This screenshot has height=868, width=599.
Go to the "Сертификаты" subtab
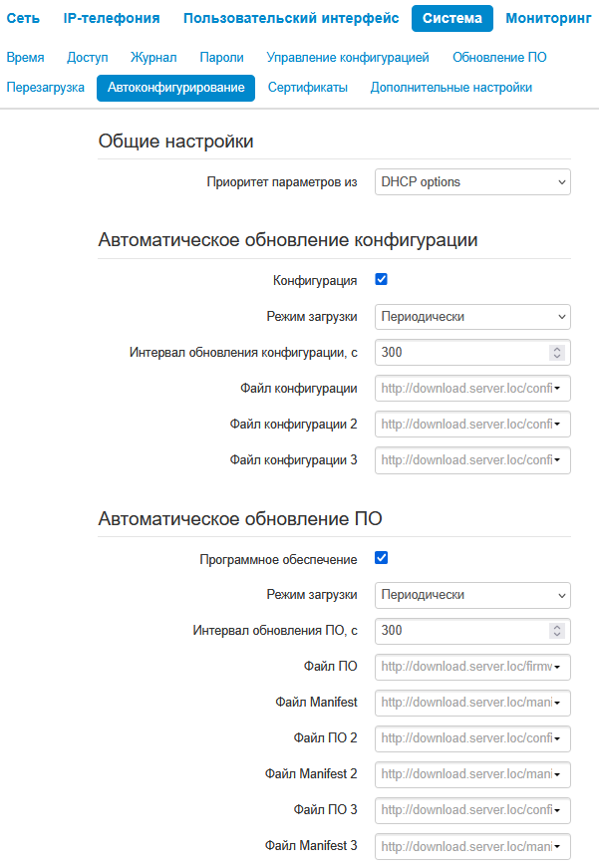coord(308,88)
